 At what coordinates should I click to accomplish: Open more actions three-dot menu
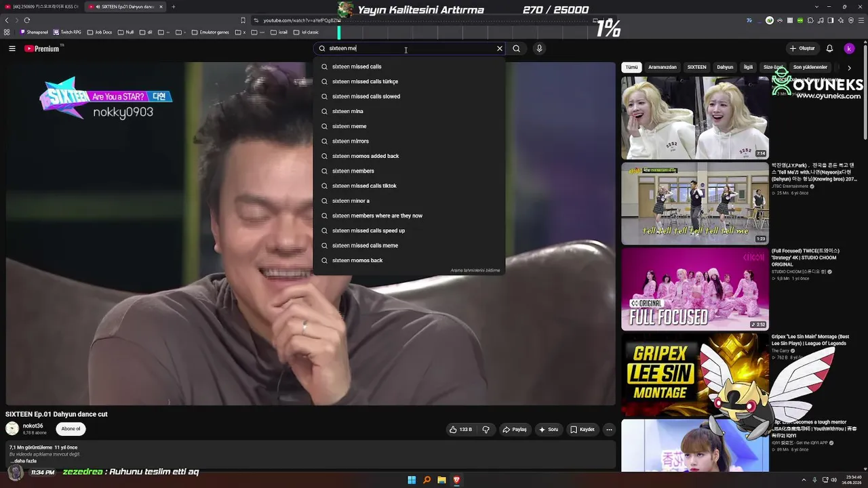point(609,430)
